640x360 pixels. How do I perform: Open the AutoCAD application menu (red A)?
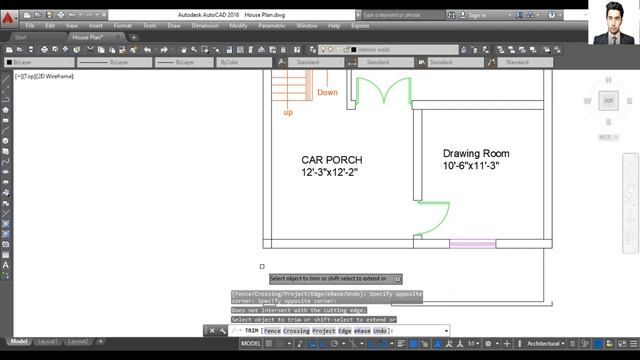[8, 18]
